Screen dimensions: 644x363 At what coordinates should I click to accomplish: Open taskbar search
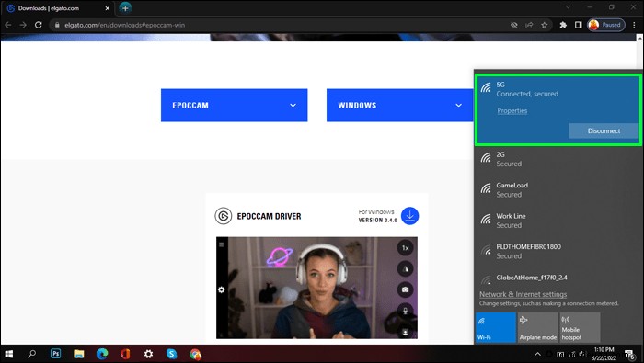(31, 354)
